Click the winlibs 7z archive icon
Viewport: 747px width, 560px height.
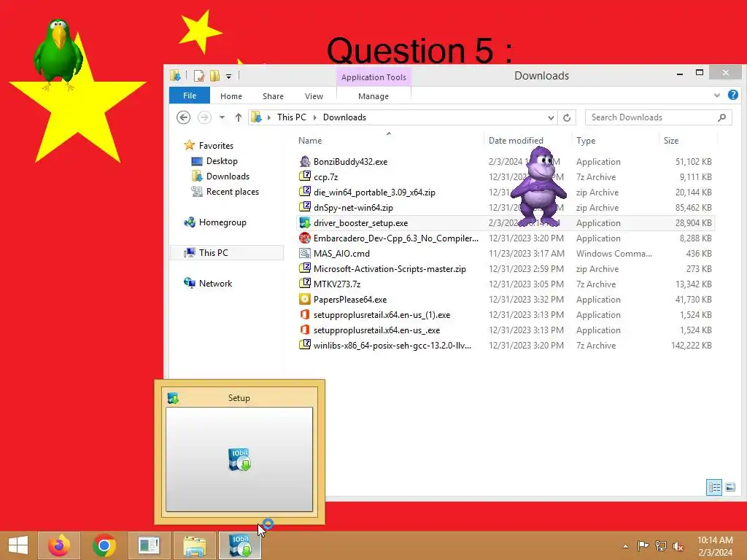304,345
